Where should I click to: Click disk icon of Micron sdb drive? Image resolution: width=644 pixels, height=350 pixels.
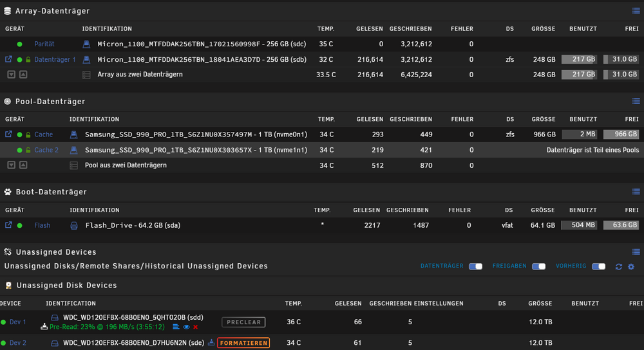click(x=86, y=59)
